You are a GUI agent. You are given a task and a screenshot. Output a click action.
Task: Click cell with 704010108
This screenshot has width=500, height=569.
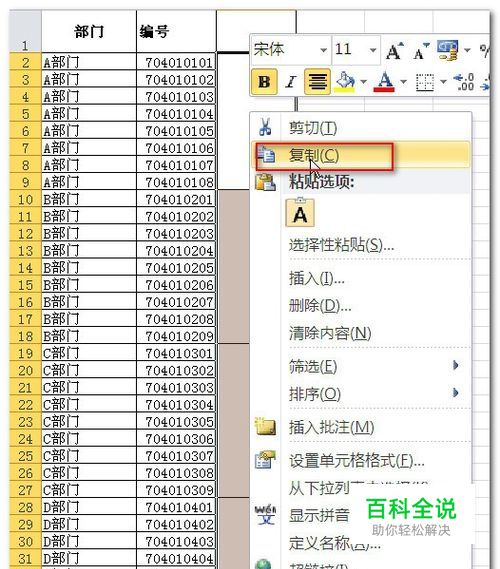click(176, 182)
